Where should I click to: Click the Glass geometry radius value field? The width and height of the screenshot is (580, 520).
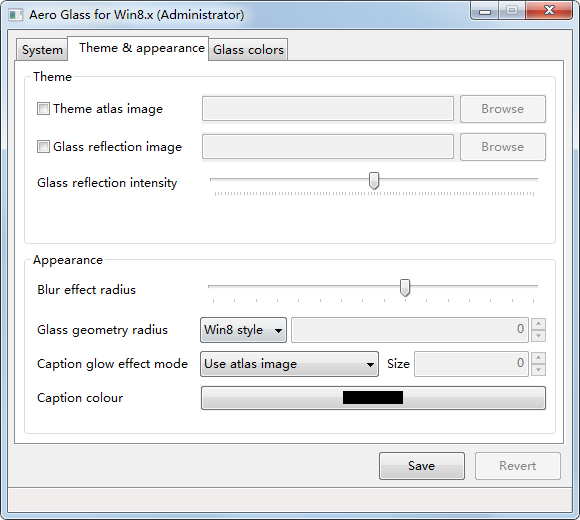pos(410,330)
